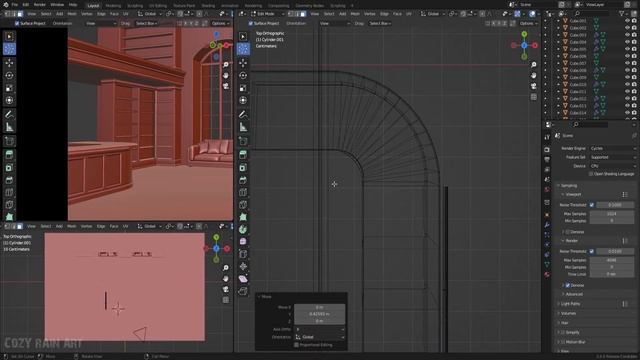Disable the Render Denoise checkbox
The image size is (640, 360).
tap(568, 285)
